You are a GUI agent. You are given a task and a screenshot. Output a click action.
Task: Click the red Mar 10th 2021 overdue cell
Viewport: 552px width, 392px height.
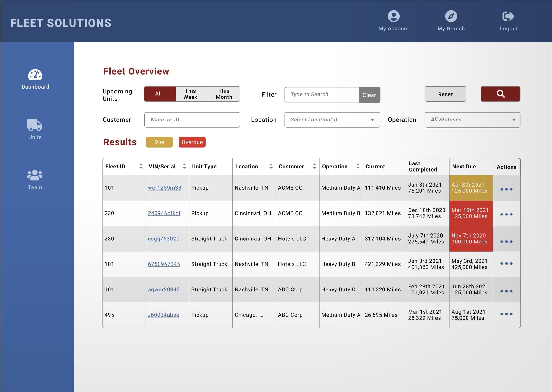click(x=471, y=213)
